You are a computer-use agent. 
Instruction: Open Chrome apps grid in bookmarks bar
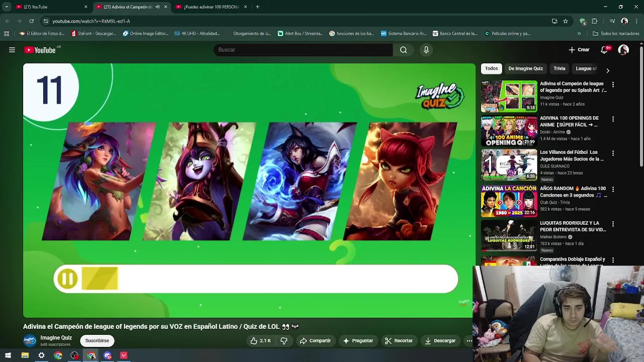pyautogui.click(x=7, y=34)
